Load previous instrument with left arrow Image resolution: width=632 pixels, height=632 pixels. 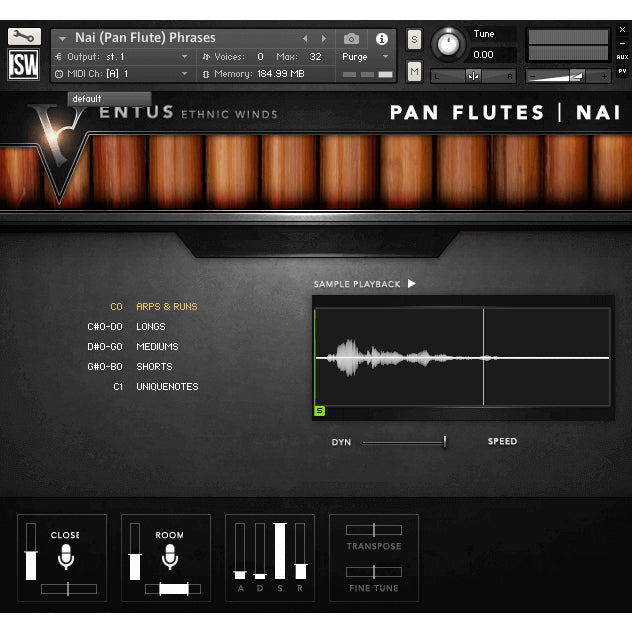tap(305, 38)
